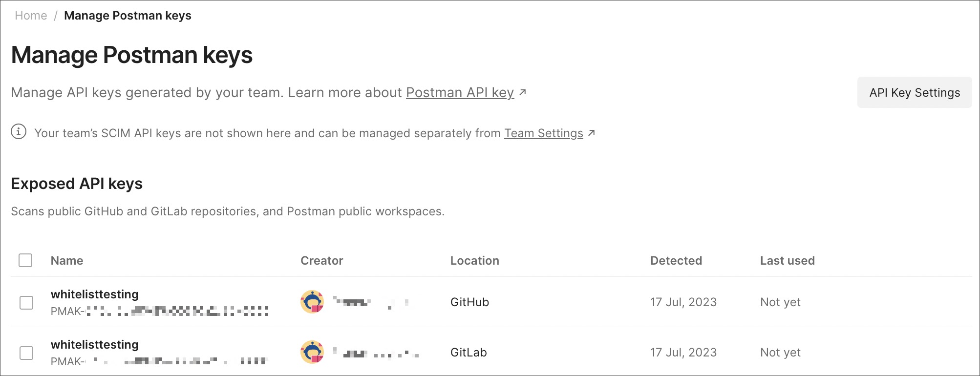Open the Home breadcrumb
980x376 pixels.
click(x=31, y=15)
